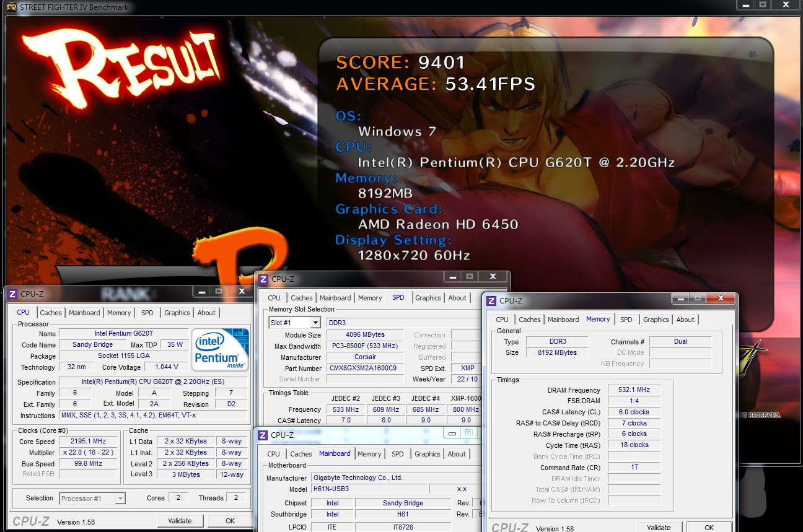Click the Bus Speed value '99.8 MHz'
Viewport: 803px width, 532px height.
89,464
